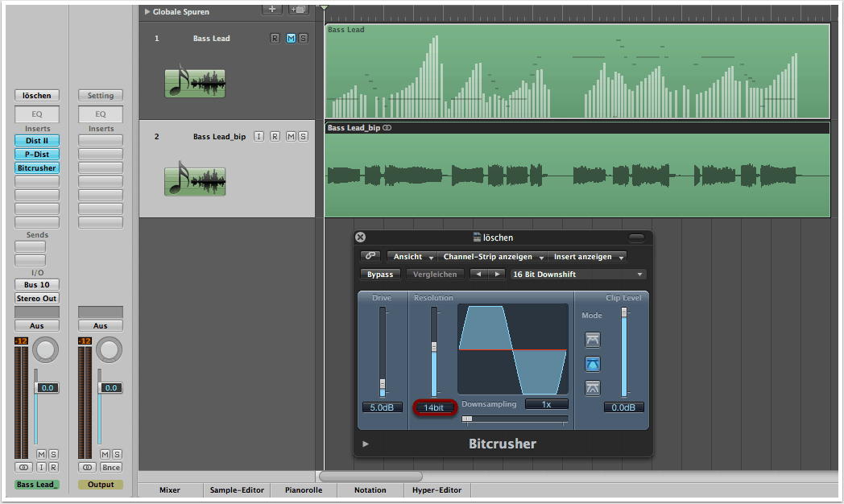Expand the Globale Spuren disclosure triangle
The height and width of the screenshot is (504, 844).
[x=147, y=12]
